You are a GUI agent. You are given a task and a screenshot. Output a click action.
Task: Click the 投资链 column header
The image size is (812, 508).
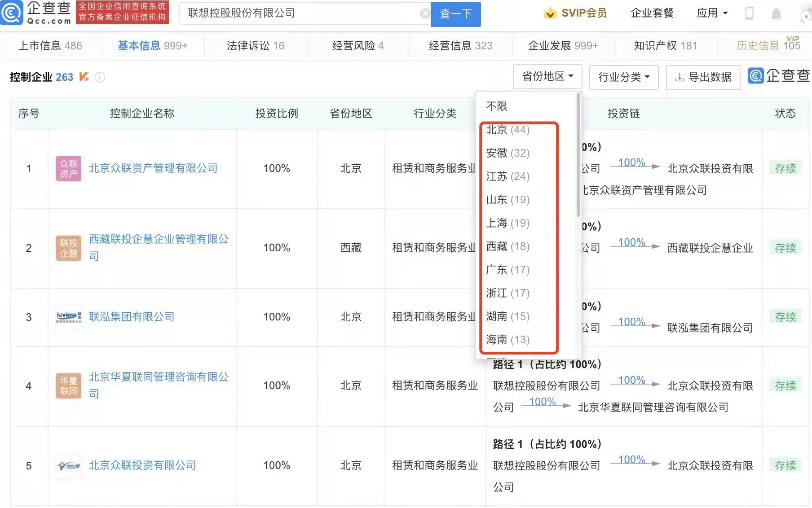624,114
